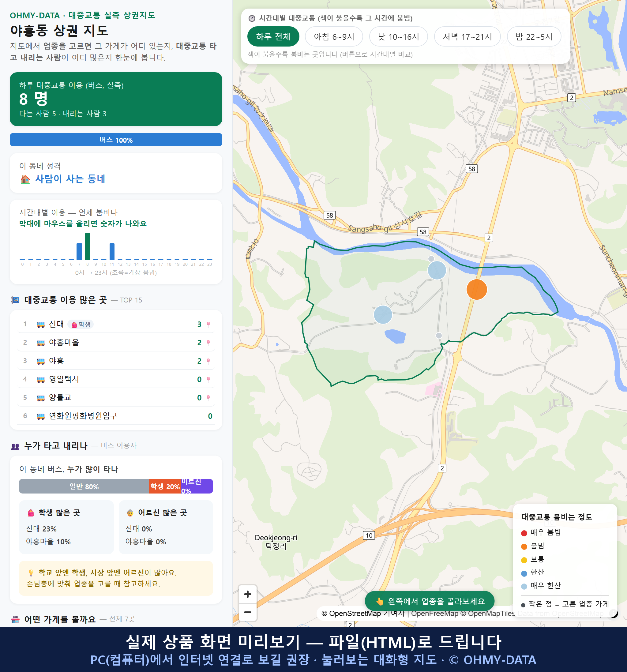Switch to 아침 6~9시 time filter

(334, 36)
